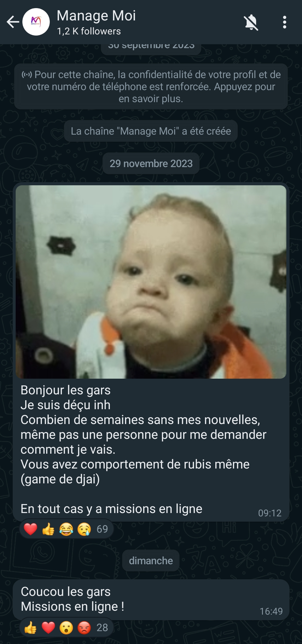Image resolution: width=302 pixels, height=644 pixels.
Task: Select the "Coucou les gars" message bubble
Action: click(151, 600)
